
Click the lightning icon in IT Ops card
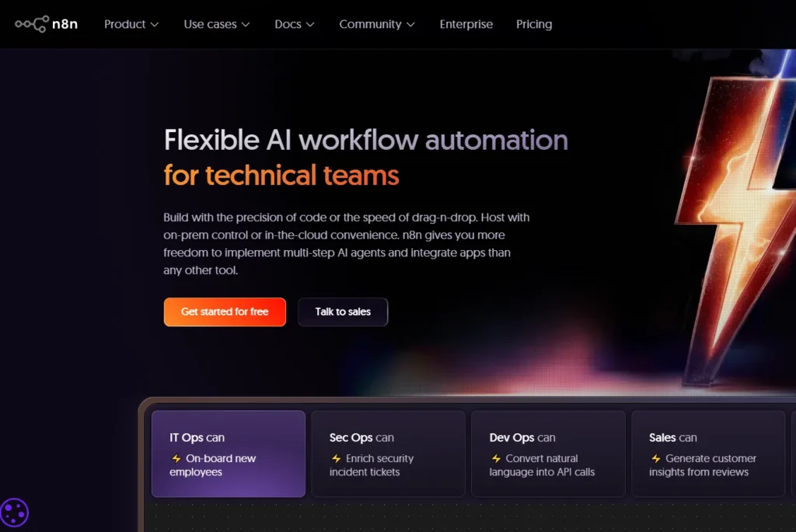176,459
